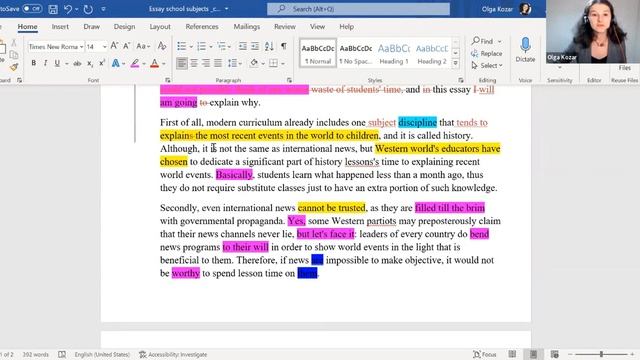Increase font size with grow font icon
The width and height of the screenshot is (640, 360).
click(x=114, y=46)
